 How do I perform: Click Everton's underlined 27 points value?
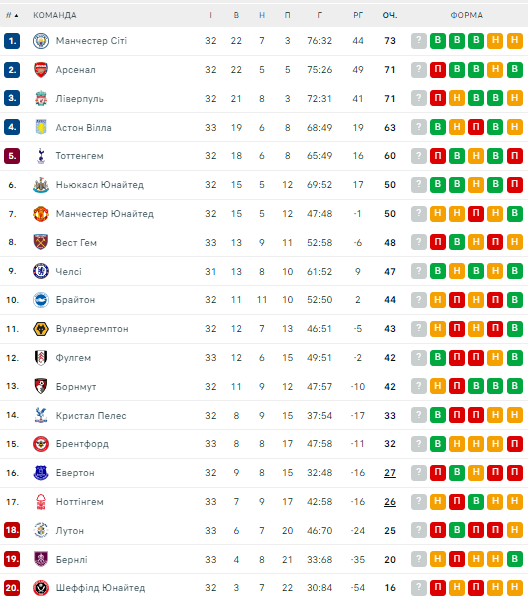(x=390, y=473)
